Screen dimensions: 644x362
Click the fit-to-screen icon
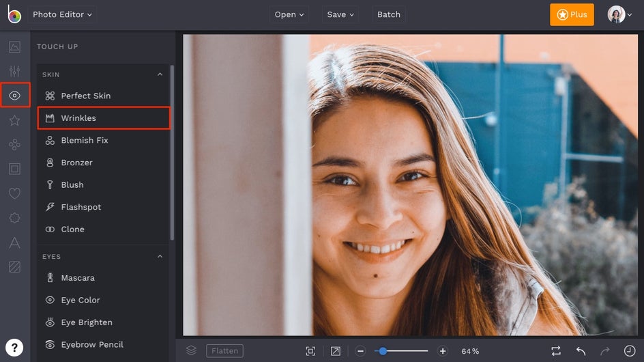tap(310, 351)
